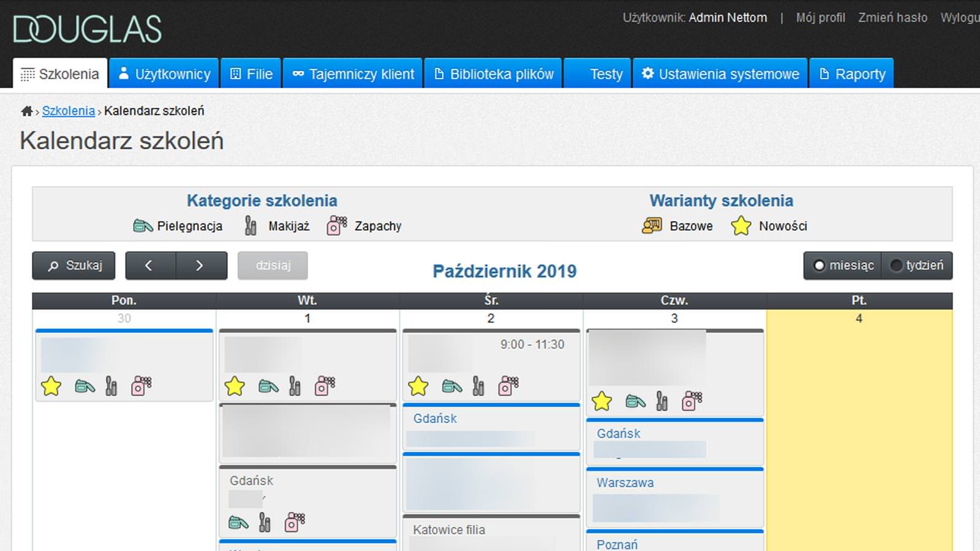Click the Pielęgnacja category icon in legend

tap(143, 226)
